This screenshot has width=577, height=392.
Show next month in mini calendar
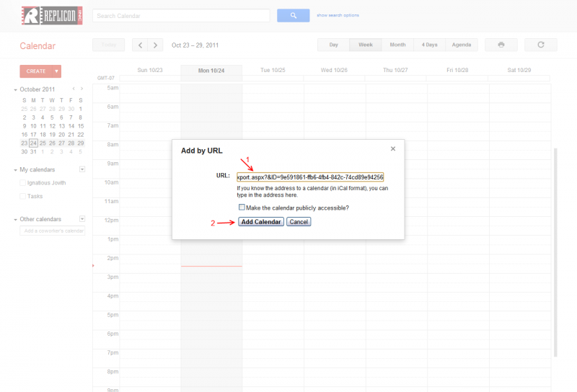82,89
